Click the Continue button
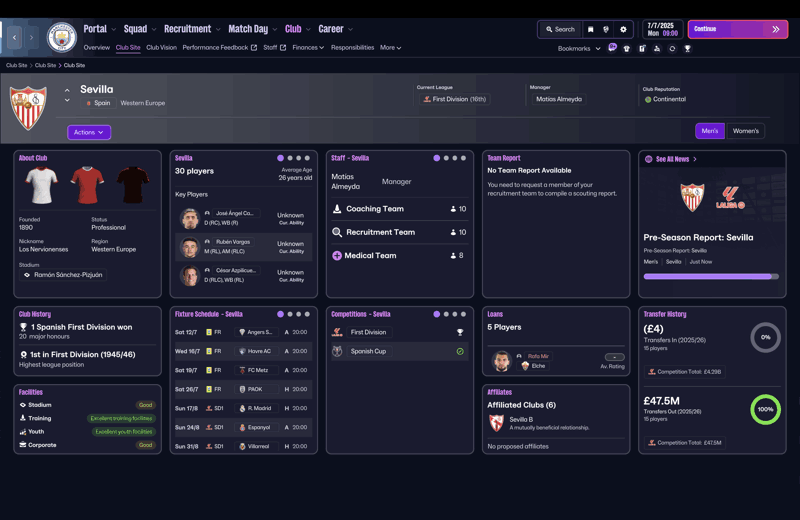The height and width of the screenshot is (520, 800). click(x=738, y=29)
